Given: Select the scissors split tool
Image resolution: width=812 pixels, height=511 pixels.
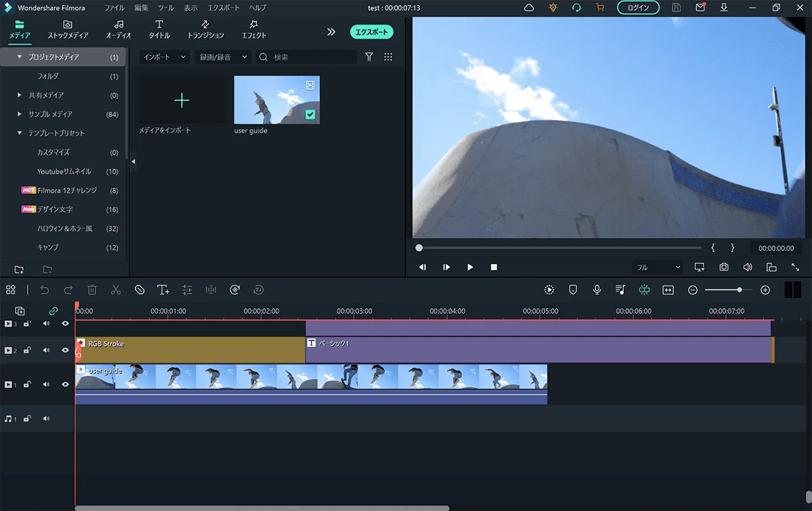Looking at the screenshot, I should click(x=116, y=290).
